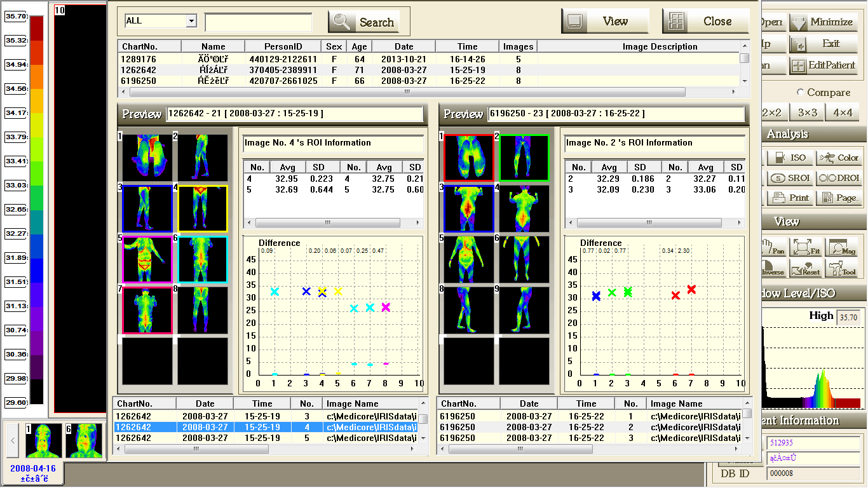Click the top patient table horizontal scrollbar
868x488 pixels.
(x=407, y=92)
